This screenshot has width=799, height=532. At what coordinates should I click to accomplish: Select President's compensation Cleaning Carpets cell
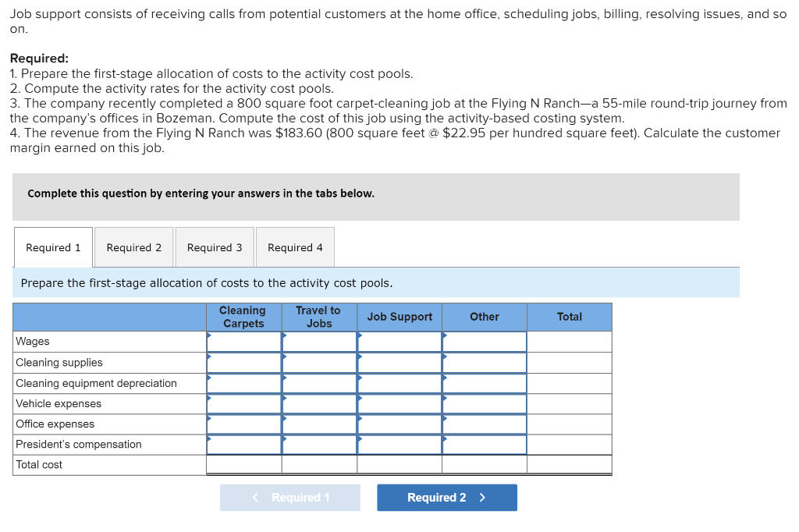click(x=244, y=445)
